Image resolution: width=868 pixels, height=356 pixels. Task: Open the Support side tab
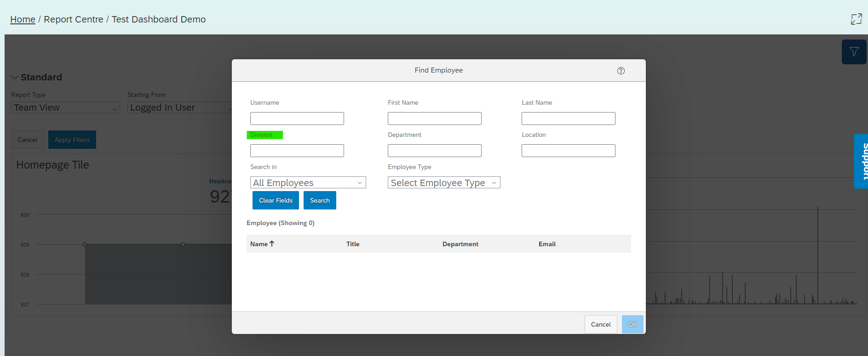coord(861,161)
